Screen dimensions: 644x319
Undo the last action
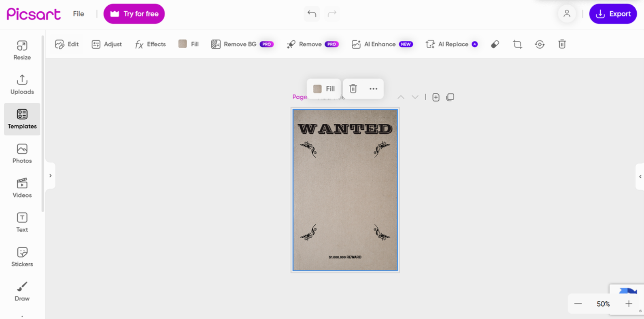(x=312, y=14)
